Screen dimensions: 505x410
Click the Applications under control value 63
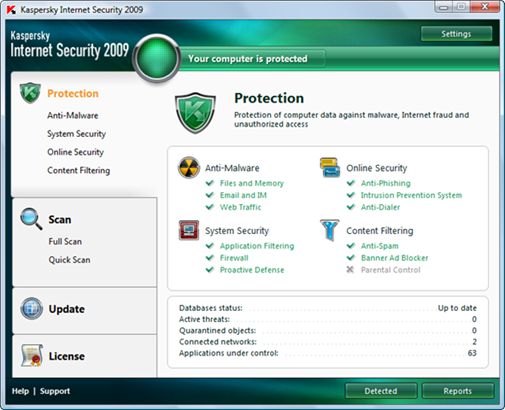472,353
